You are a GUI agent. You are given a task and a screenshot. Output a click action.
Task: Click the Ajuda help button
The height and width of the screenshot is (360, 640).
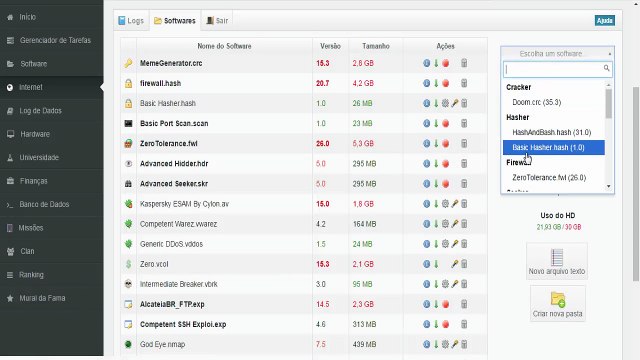[x=604, y=20]
